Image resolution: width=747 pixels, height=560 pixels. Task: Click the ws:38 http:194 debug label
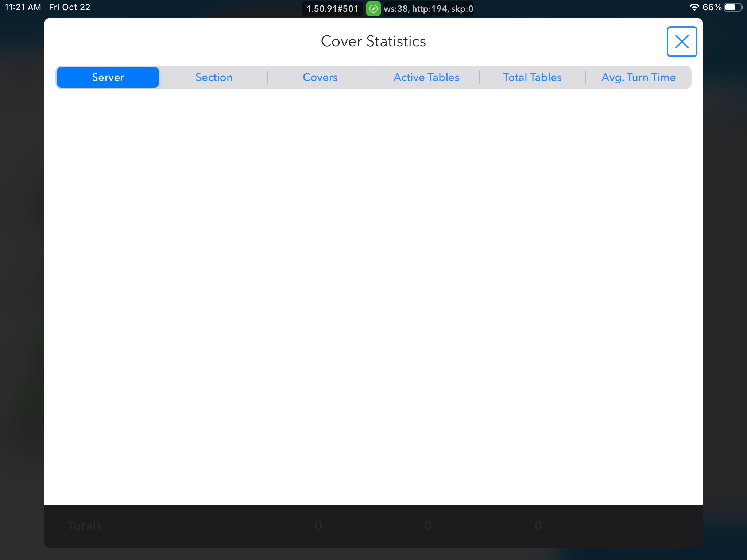pos(428,9)
